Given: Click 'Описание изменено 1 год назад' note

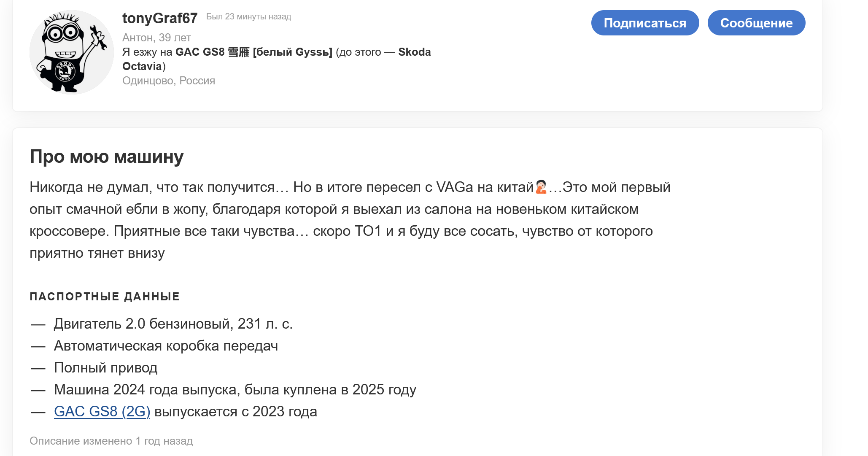Looking at the screenshot, I should pos(111,441).
